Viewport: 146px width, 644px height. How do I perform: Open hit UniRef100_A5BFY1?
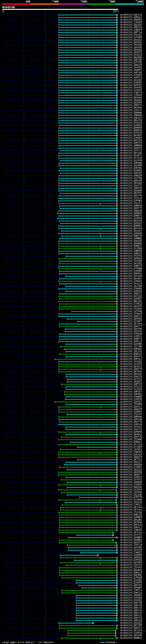click(x=131, y=339)
